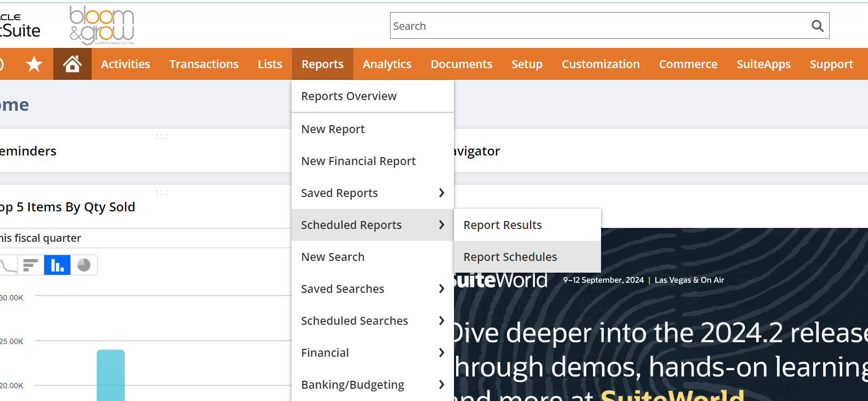The height and width of the screenshot is (401, 868).
Task: Click the blue bar in the chart
Action: (111, 375)
